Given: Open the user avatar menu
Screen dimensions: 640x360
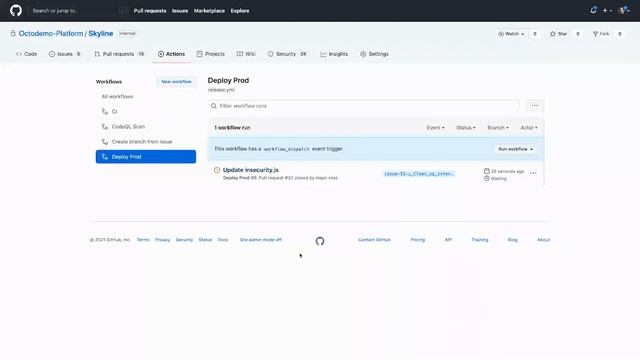Looking at the screenshot, I should (x=624, y=11).
